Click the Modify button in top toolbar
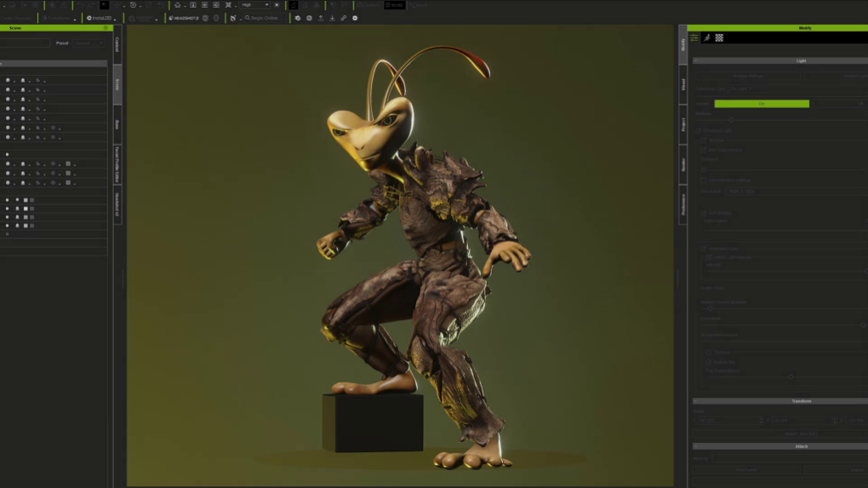The height and width of the screenshot is (488, 868). pos(395,5)
